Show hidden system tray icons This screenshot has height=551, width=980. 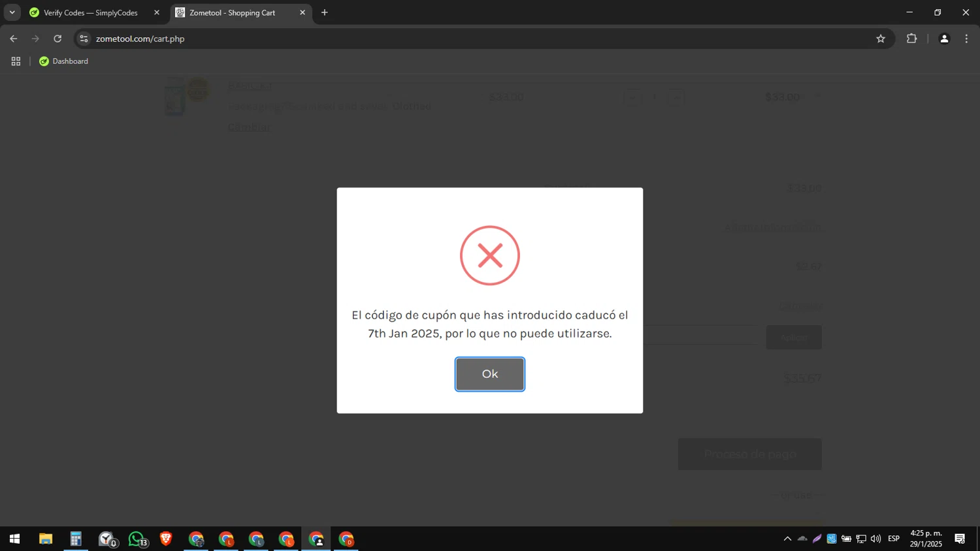point(787,539)
